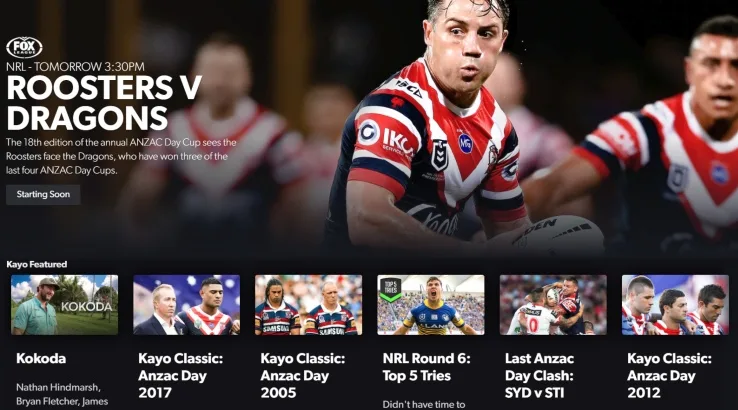Click the Nathan Hindmarsh description under Kokoda
The height and width of the screenshot is (410, 738).
[62, 394]
